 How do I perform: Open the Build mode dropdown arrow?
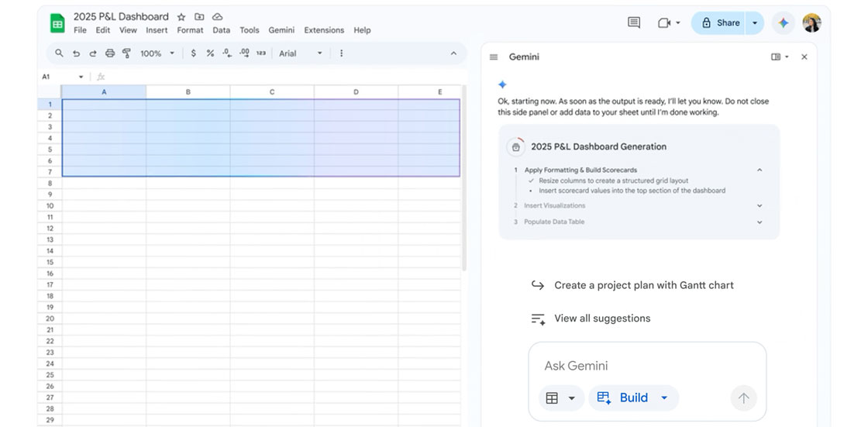[x=664, y=398]
